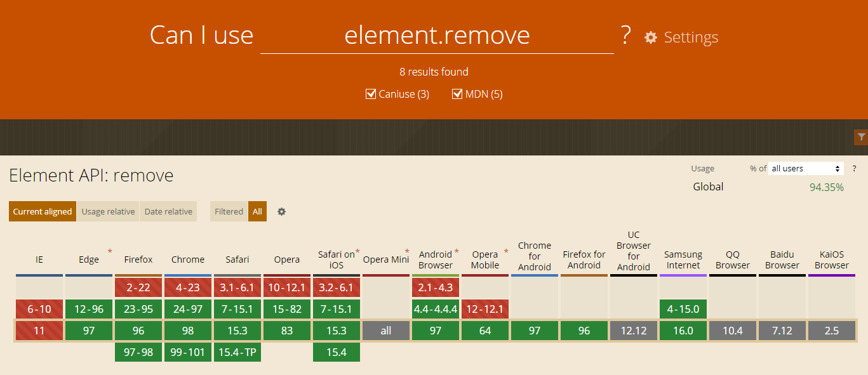Click the KaiOS Browser 2.5 cell

point(832,331)
